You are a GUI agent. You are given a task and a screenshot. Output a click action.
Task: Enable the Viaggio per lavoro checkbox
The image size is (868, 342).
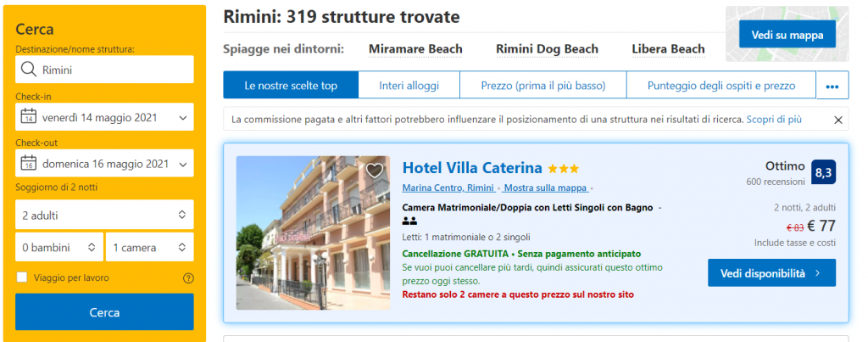[x=22, y=278]
